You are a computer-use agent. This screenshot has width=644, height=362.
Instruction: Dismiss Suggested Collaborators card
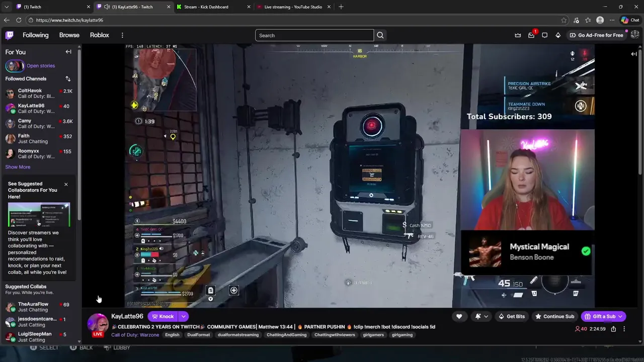click(x=66, y=184)
